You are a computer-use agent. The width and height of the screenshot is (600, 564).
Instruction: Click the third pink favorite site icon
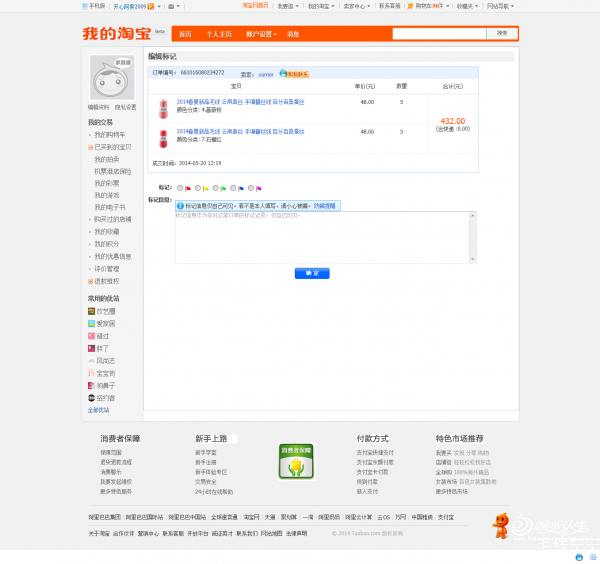click(x=91, y=336)
